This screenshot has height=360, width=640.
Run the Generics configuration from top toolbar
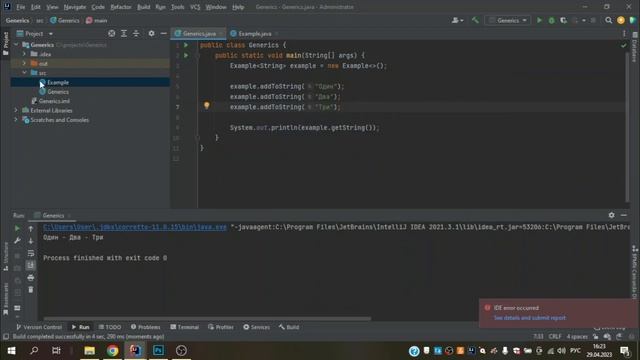click(539, 20)
